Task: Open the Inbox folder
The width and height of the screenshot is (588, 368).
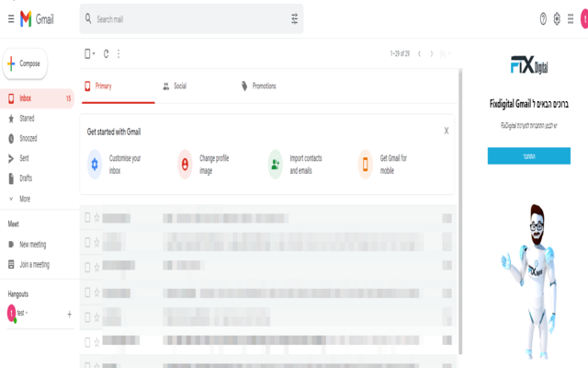Action: pos(37,98)
